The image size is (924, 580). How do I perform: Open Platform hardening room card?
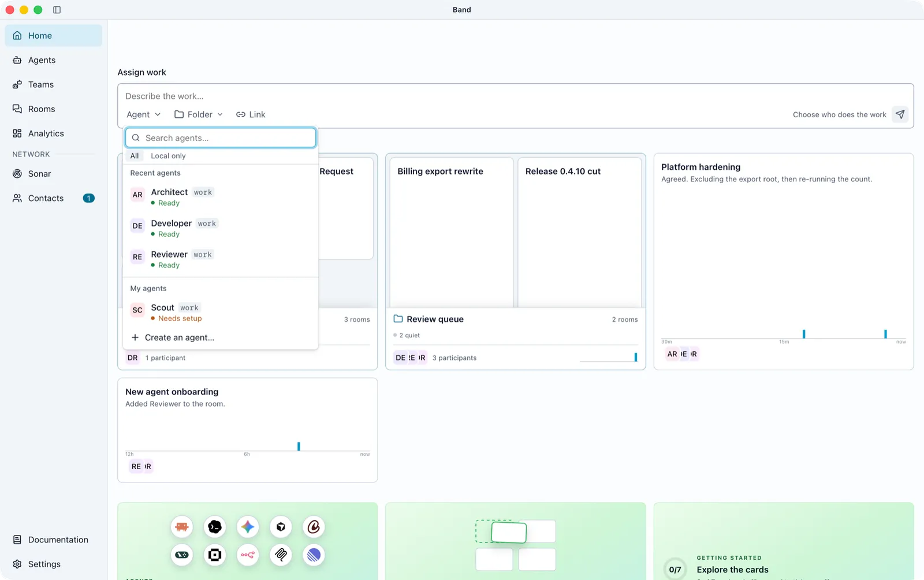784,261
